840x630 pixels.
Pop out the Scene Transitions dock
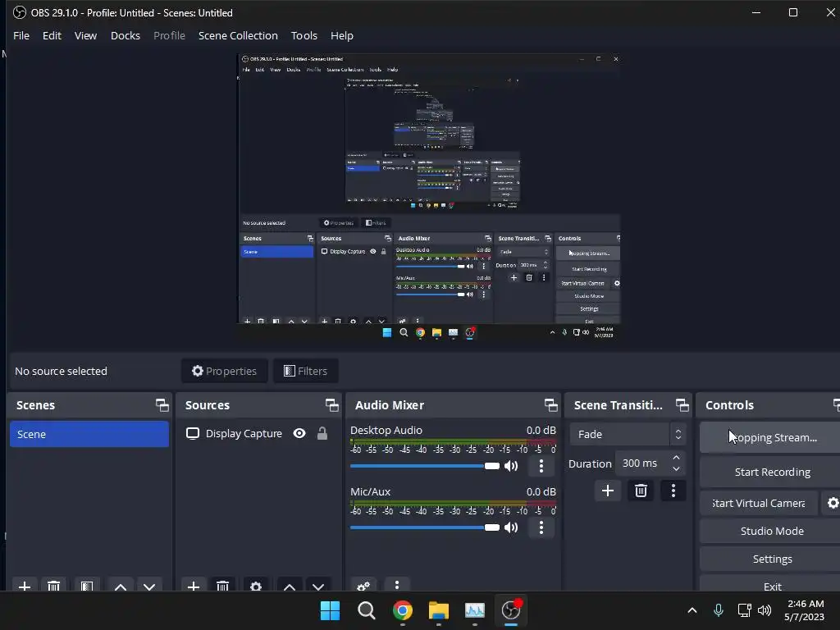point(682,405)
